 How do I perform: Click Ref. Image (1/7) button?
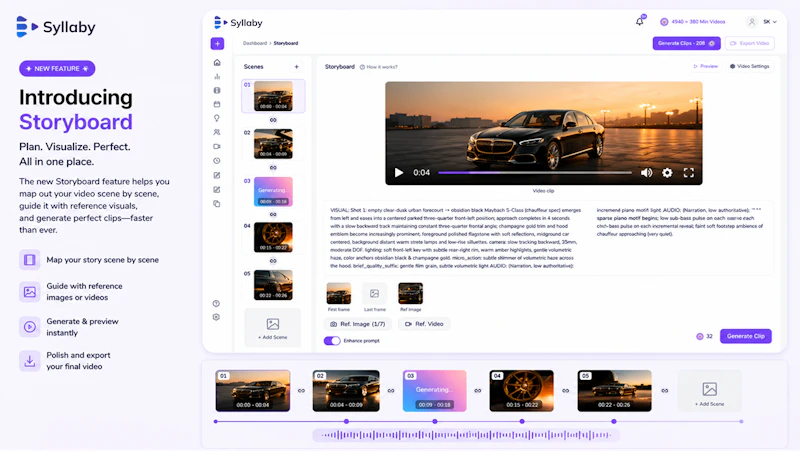358,324
